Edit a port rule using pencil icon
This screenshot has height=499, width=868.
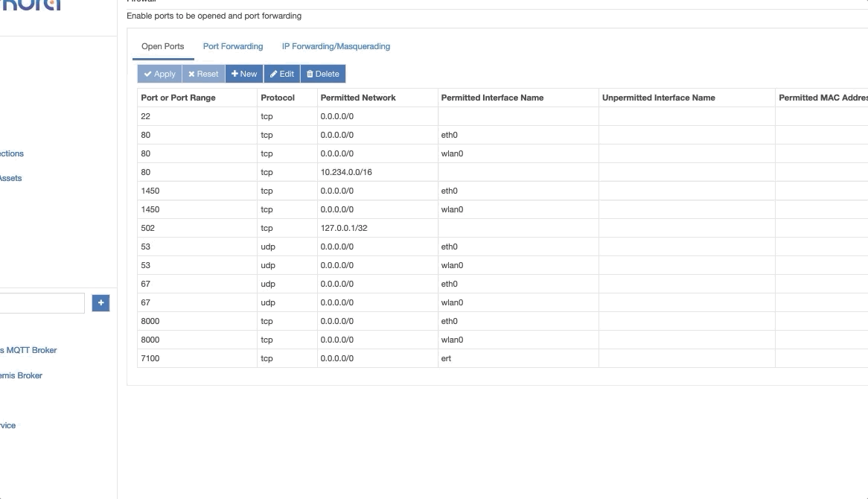click(281, 73)
